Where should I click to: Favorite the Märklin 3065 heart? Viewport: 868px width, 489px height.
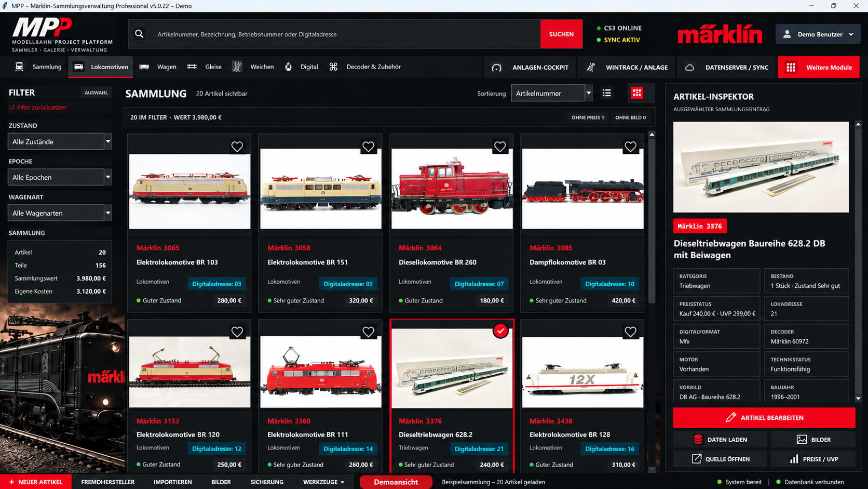(x=237, y=147)
